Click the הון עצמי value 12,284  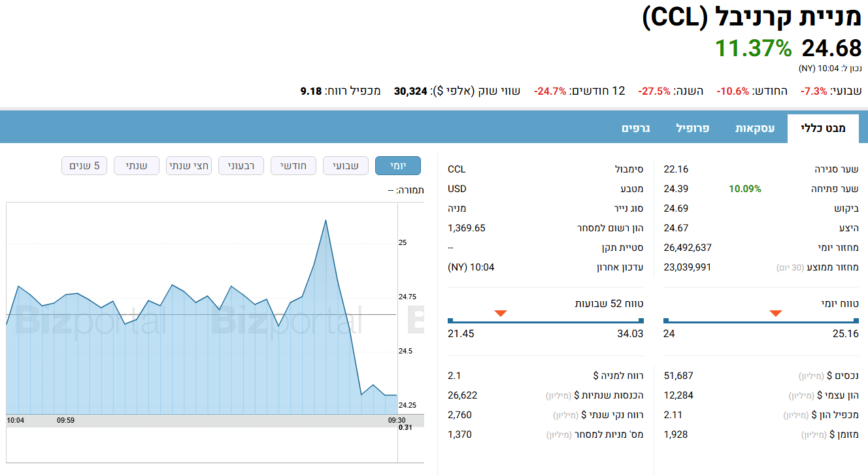coord(678,395)
